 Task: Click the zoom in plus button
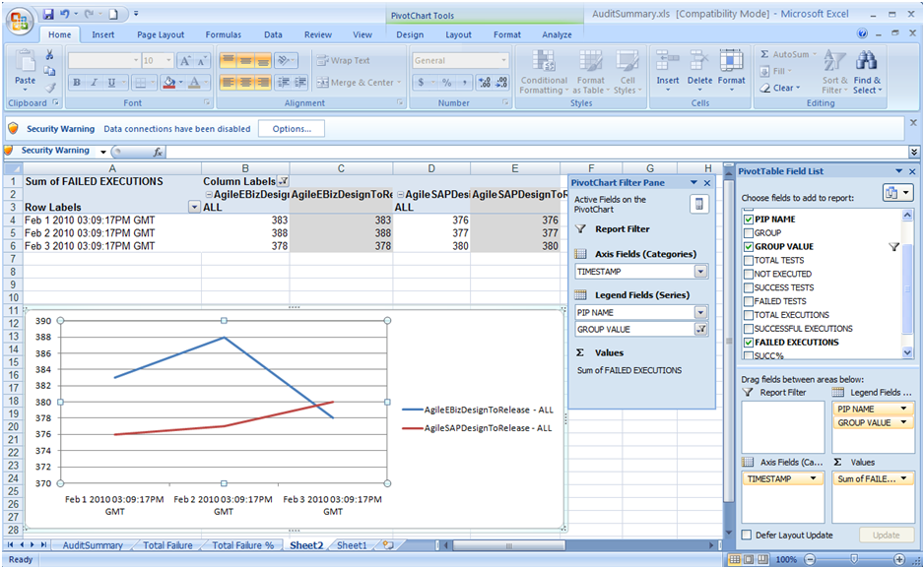[899, 559]
